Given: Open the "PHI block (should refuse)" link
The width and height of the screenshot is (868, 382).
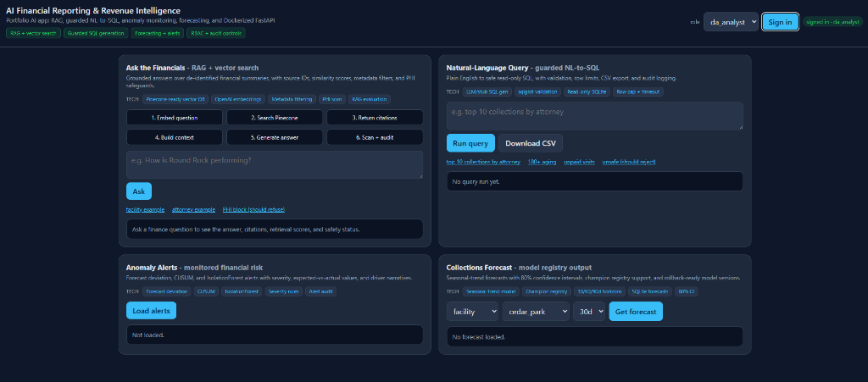Looking at the screenshot, I should tap(253, 209).
